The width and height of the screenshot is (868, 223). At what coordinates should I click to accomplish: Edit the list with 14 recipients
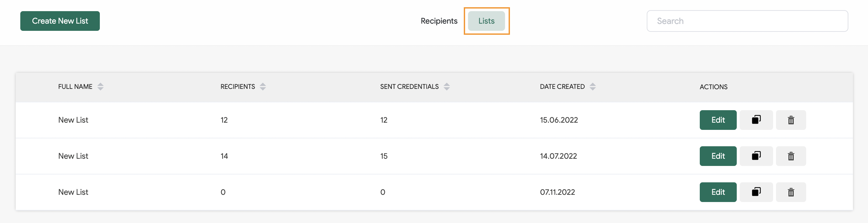pyautogui.click(x=718, y=156)
